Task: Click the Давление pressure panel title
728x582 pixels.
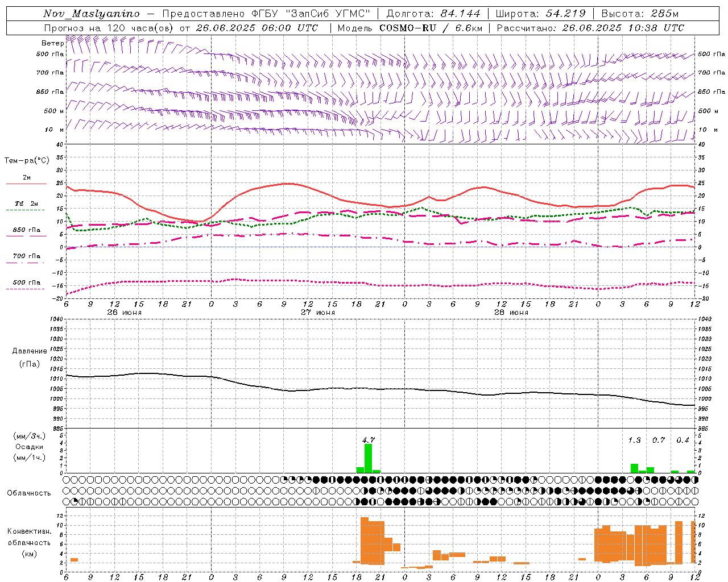Action: click(29, 351)
